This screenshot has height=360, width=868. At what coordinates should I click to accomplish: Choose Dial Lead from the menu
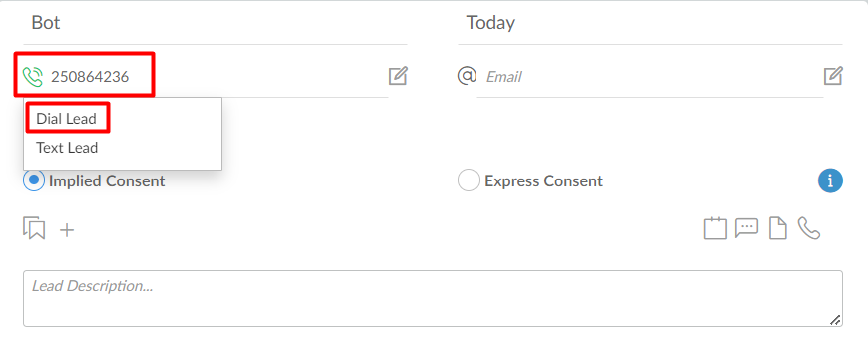67,119
